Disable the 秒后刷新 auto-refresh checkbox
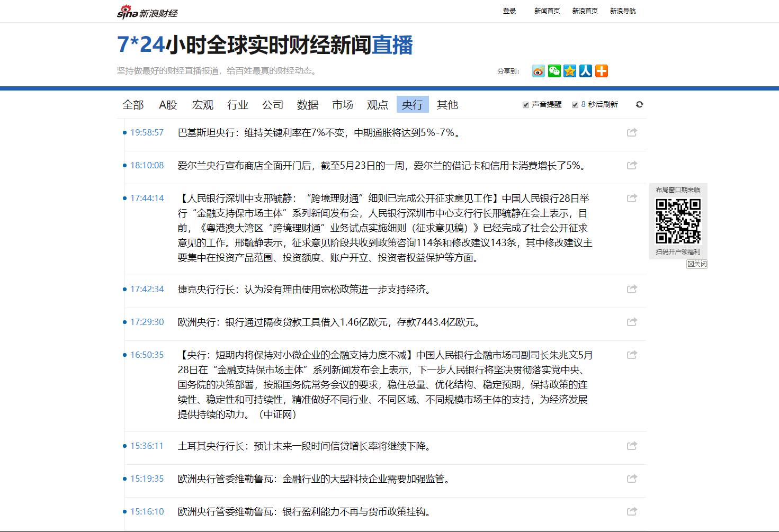Viewport: 779px width, 532px height. 575,105
